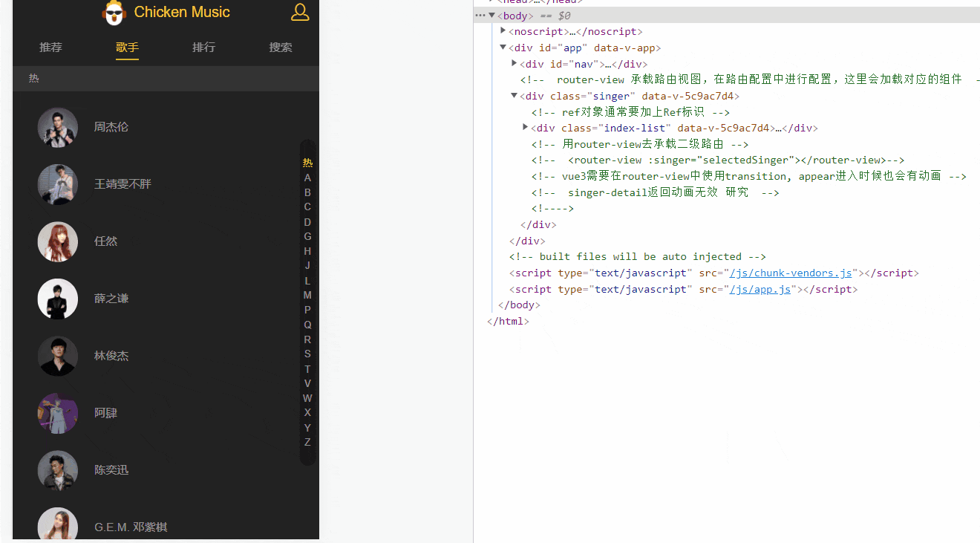The image size is (980, 543).
Task: Click the Chicken Music logo icon
Action: tap(114, 13)
